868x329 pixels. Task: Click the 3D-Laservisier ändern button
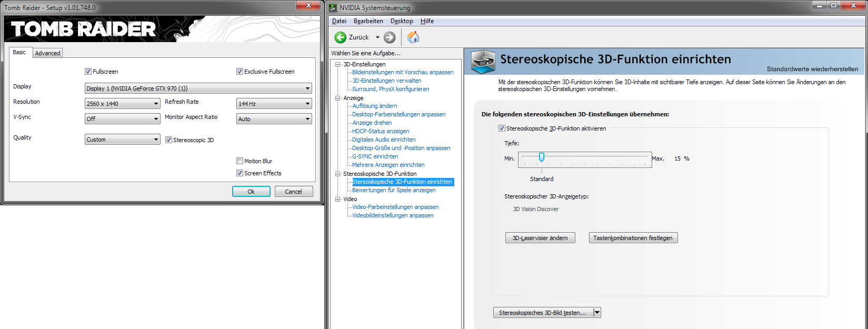pyautogui.click(x=540, y=238)
